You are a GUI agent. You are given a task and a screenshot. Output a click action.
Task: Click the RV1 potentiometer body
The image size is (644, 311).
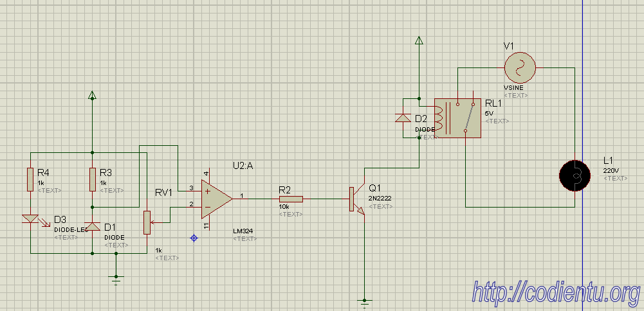coord(147,222)
